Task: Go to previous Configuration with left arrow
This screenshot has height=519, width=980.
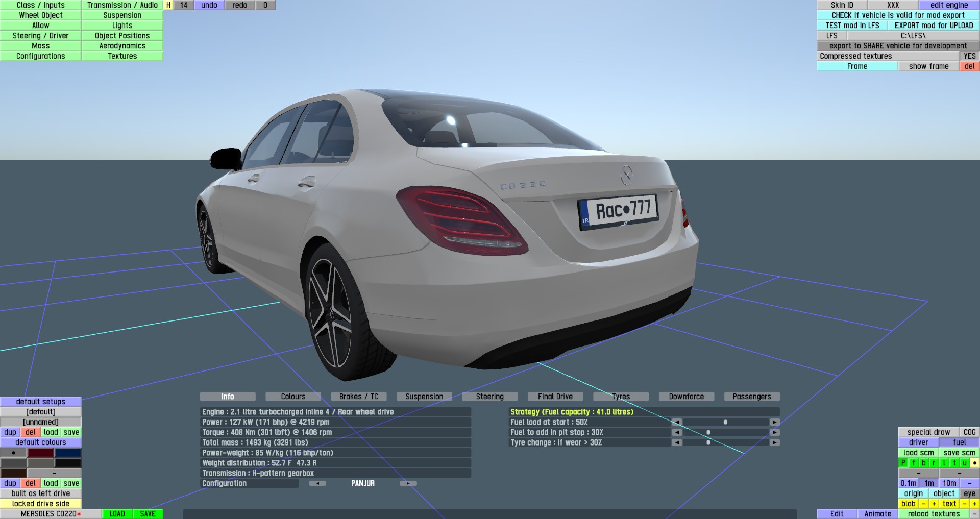Action: tap(317, 483)
